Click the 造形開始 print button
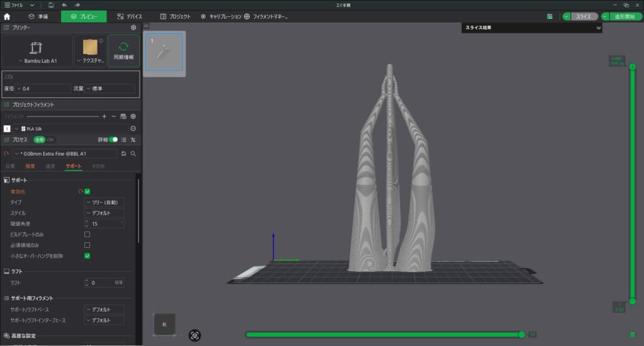The image size is (644, 346). coord(625,16)
